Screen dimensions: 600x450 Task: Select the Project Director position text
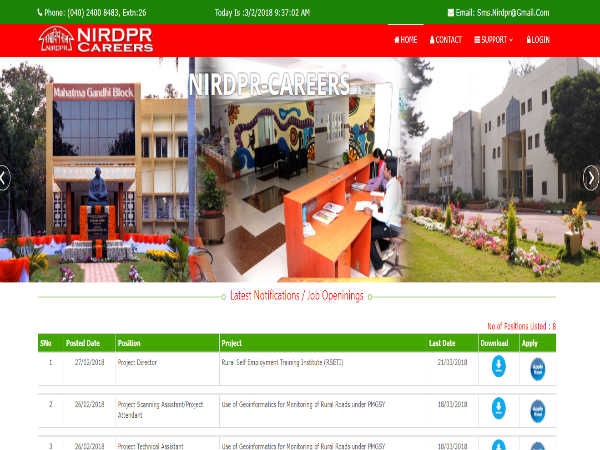[137, 362]
